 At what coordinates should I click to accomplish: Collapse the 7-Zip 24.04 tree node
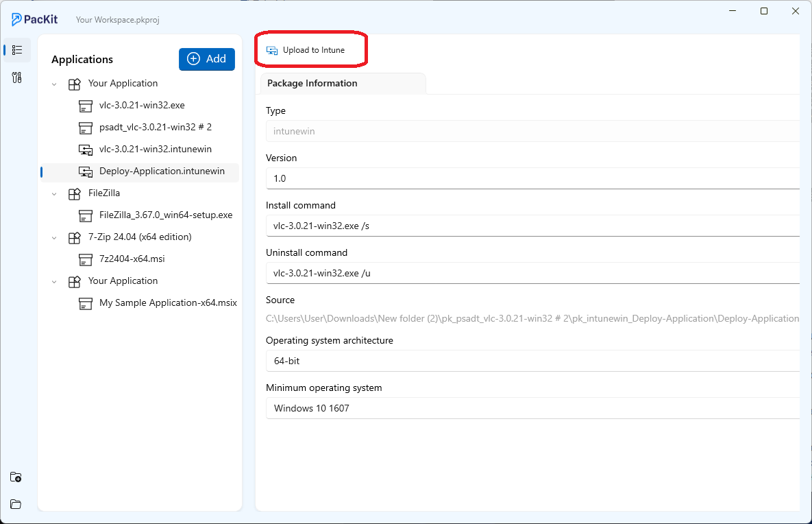[54, 237]
